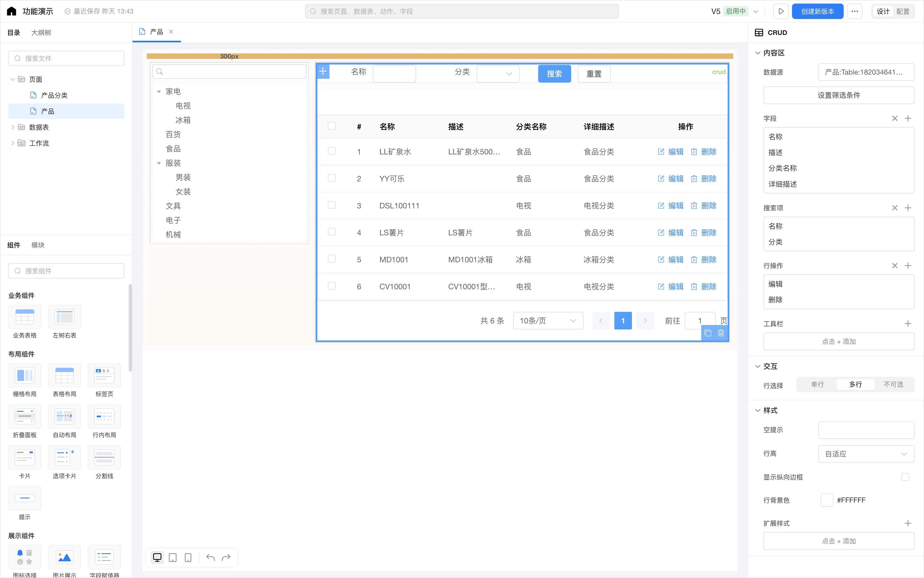The image size is (924, 578).
Task: Click plus icon to add 字段
Action: [908, 119]
